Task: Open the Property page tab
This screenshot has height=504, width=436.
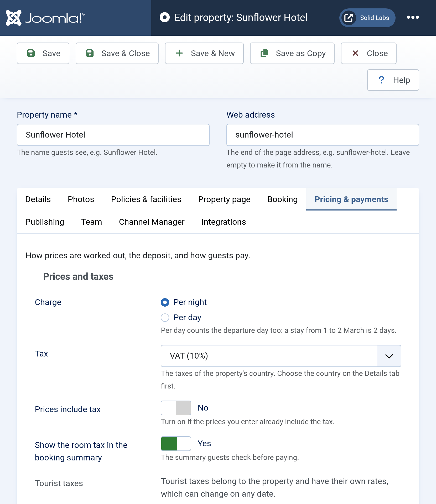Action: coord(224,199)
